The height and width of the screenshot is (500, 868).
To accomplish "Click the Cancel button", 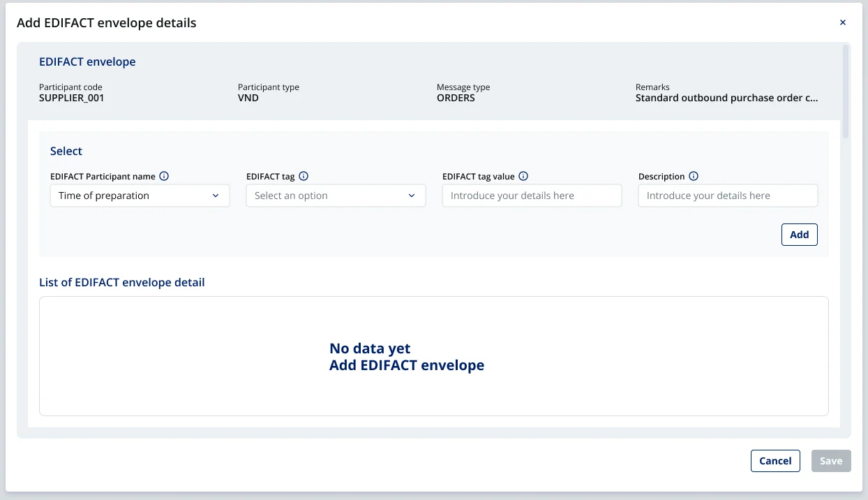I will 775,461.
